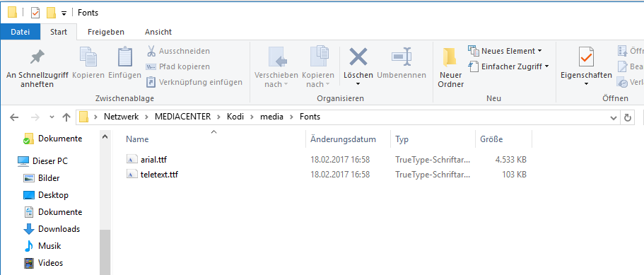Refresh the folder view

(x=628, y=118)
